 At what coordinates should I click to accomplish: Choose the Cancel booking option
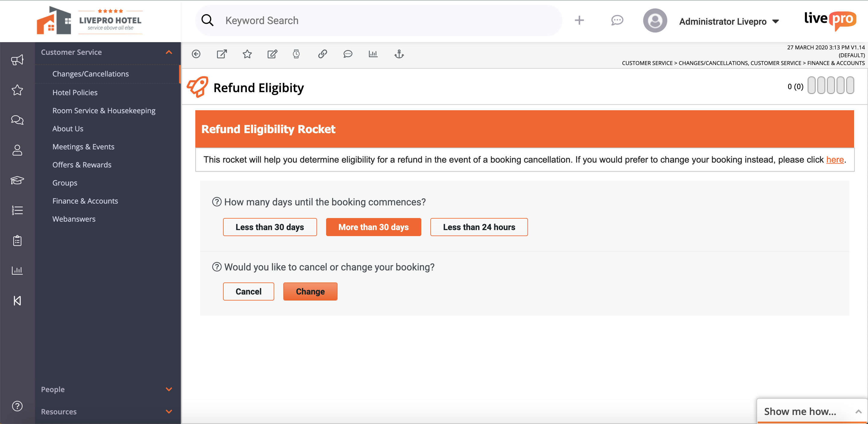click(248, 291)
